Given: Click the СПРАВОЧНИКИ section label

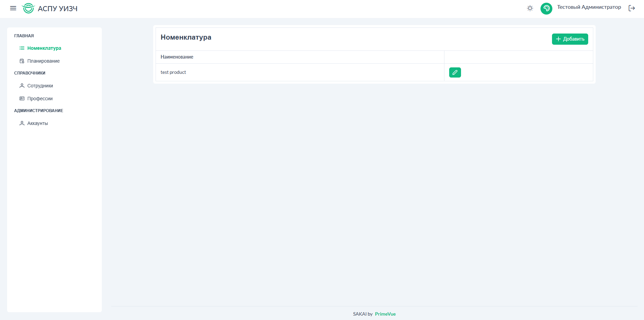Looking at the screenshot, I should (x=30, y=73).
